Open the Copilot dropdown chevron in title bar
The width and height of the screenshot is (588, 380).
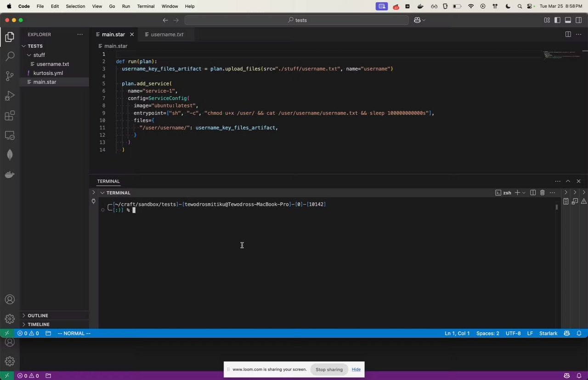click(424, 20)
